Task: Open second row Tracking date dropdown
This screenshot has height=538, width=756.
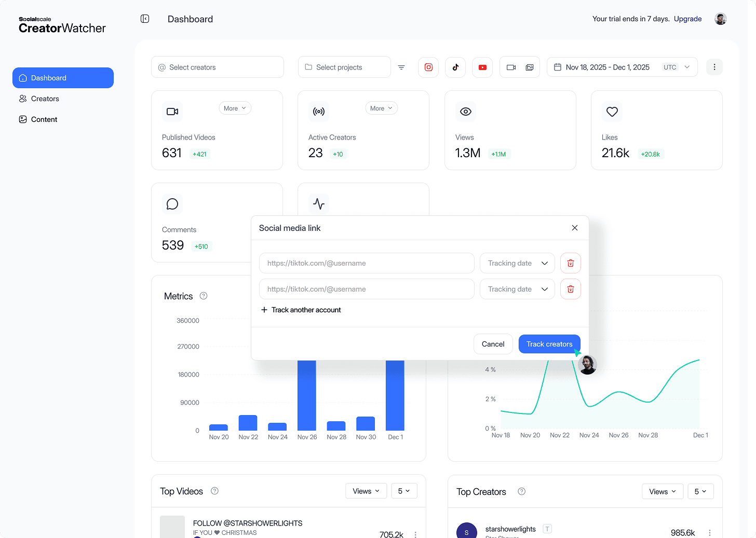Action: (517, 289)
